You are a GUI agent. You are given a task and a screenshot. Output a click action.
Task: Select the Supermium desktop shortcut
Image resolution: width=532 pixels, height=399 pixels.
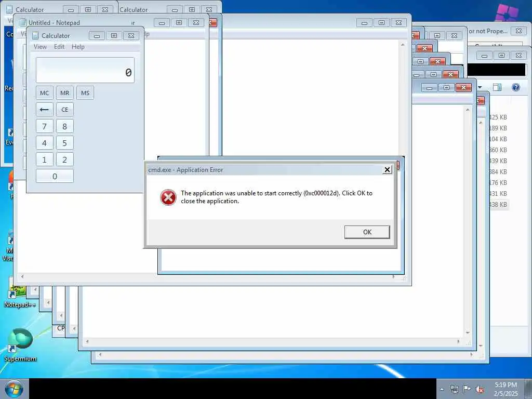[x=20, y=345]
